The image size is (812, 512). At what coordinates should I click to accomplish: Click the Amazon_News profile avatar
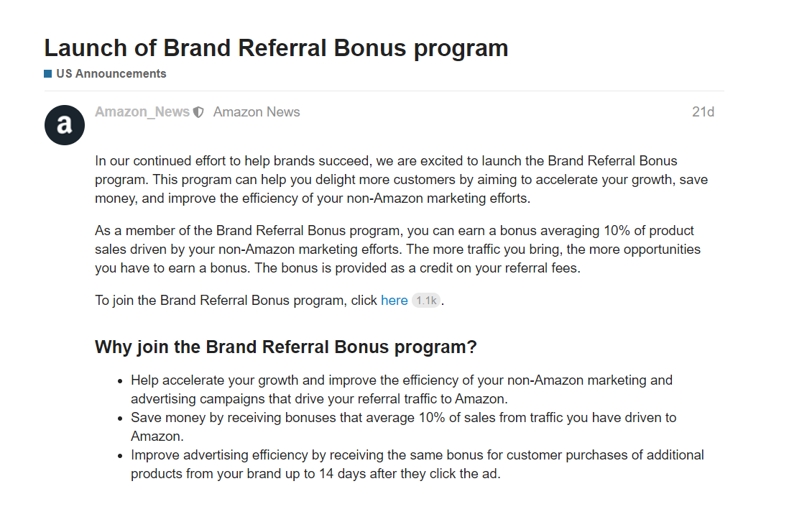(x=65, y=125)
